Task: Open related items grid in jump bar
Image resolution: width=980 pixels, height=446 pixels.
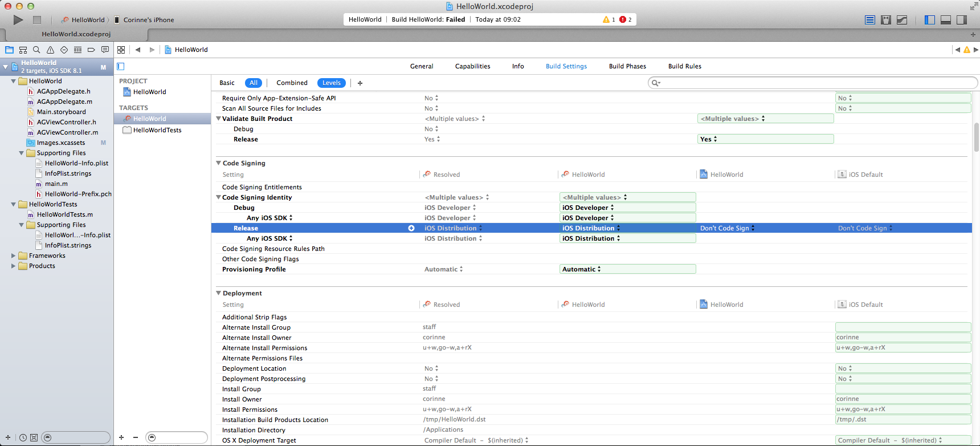Action: pos(121,50)
